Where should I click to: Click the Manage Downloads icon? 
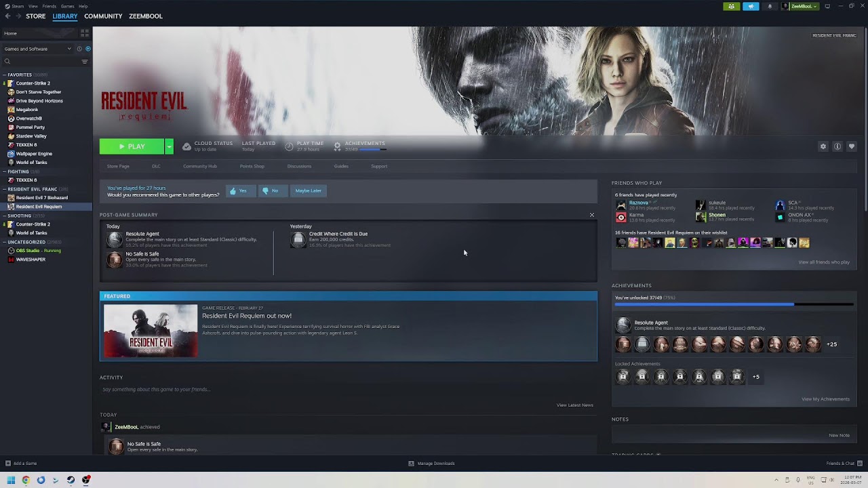(x=411, y=464)
